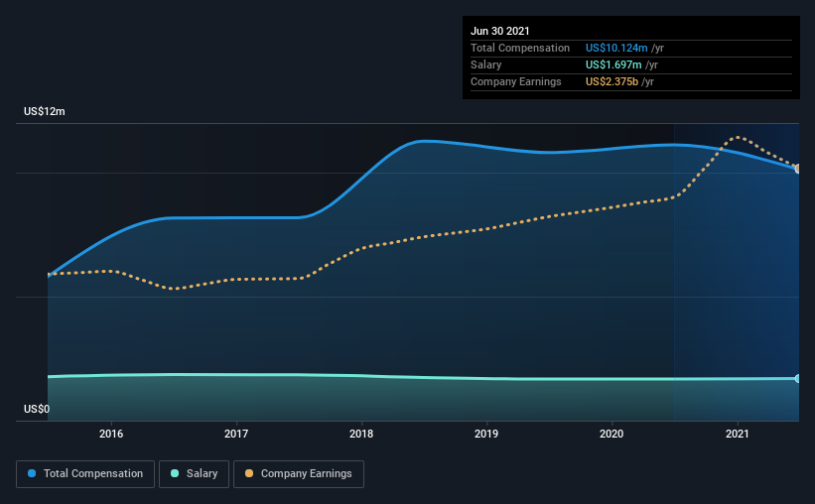Screen dimensions: 815x504
Task: Click the US$10.124m total compensation value
Action: click(x=616, y=48)
